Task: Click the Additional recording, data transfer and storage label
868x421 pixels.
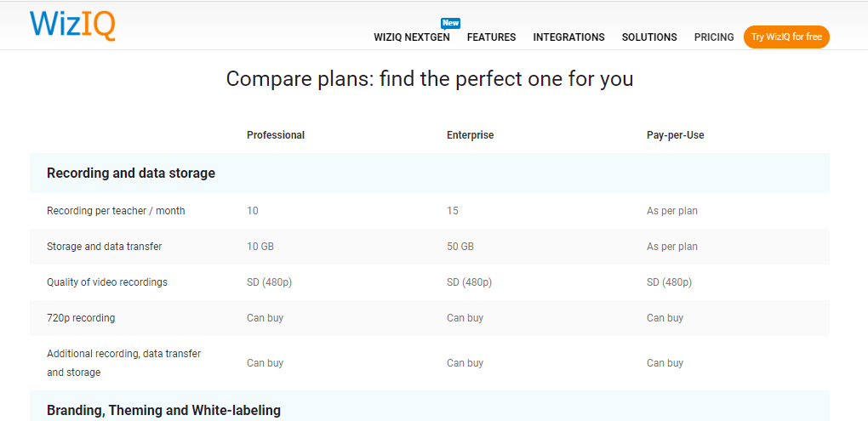Action: [124, 363]
